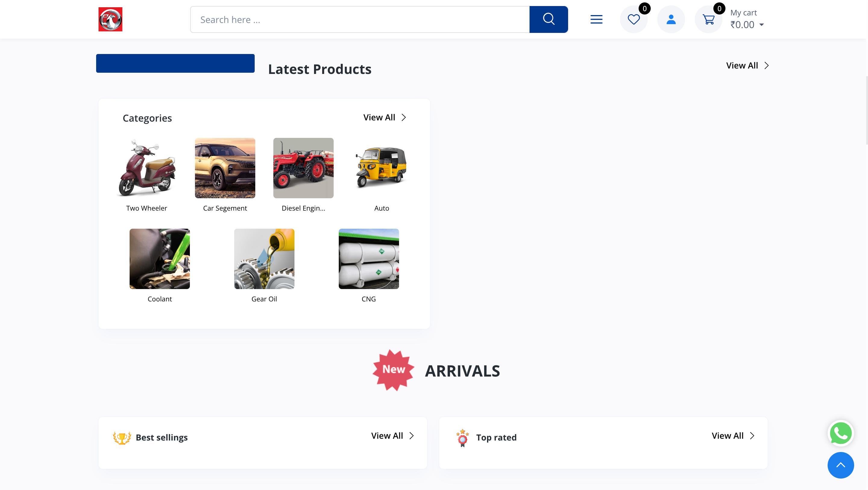868x490 pixels.
Task: Select the Two Wheeler category image
Action: tap(146, 168)
